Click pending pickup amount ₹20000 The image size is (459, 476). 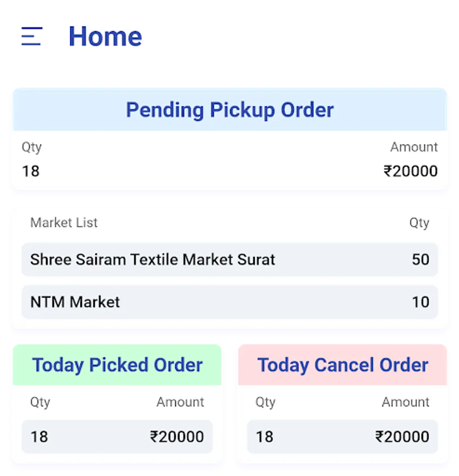(x=410, y=171)
